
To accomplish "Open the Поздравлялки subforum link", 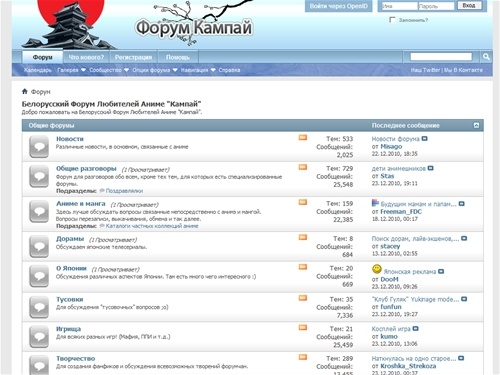I will [x=124, y=191].
